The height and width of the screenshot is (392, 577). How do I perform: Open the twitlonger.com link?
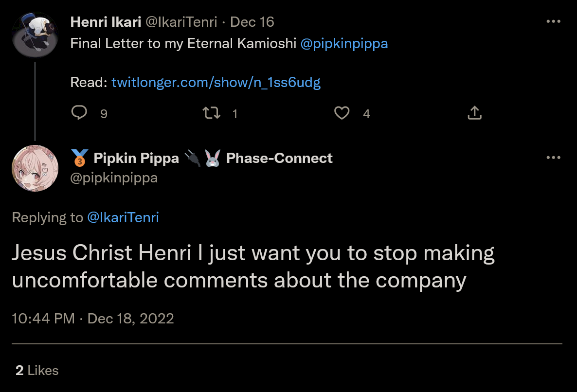click(x=216, y=82)
